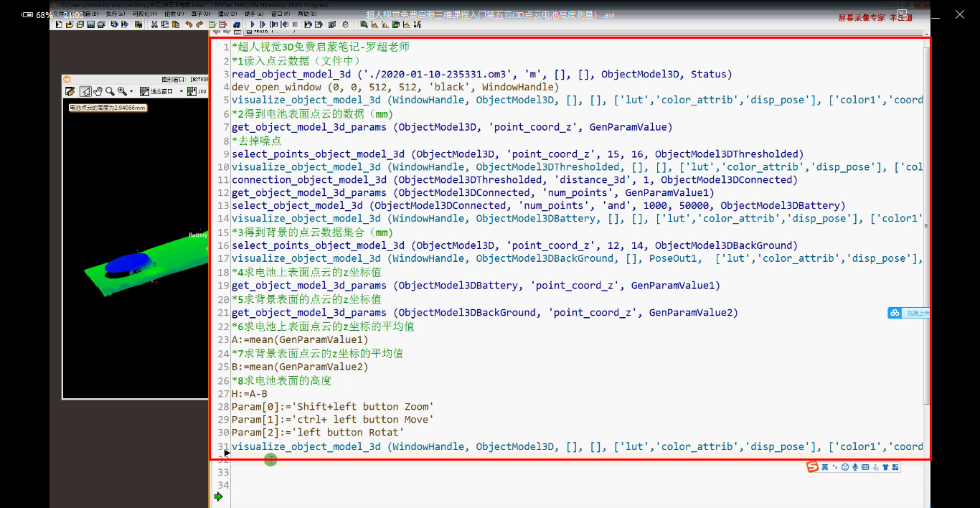Click line number 16 in the gutter
Screen dimensions: 980x508
click(x=223, y=245)
